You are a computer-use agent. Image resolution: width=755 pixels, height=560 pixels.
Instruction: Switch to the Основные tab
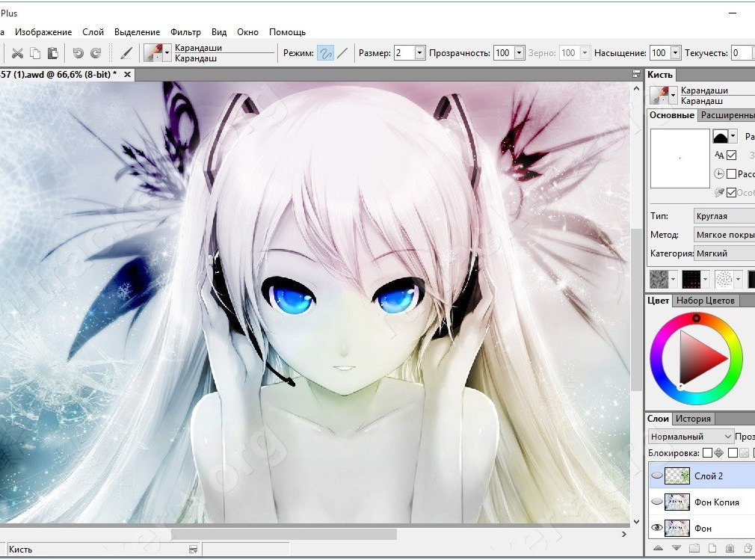coord(672,115)
